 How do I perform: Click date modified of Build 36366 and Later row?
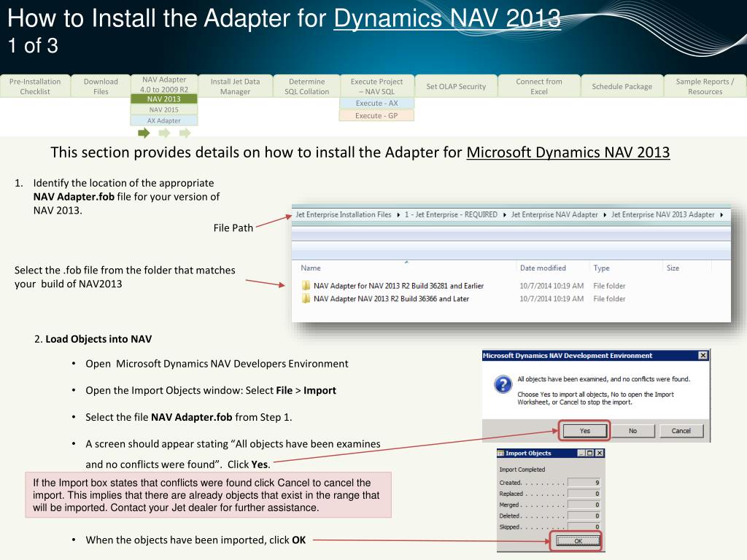pos(551,298)
